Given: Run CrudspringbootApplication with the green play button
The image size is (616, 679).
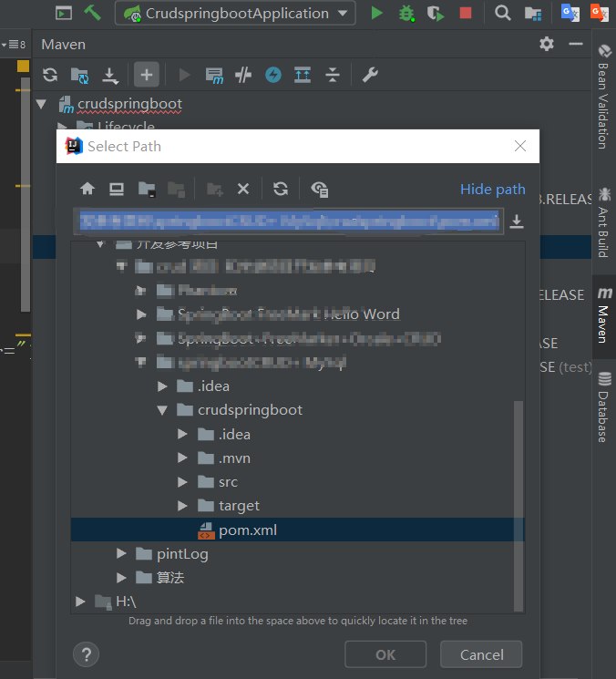Looking at the screenshot, I should tap(377, 13).
